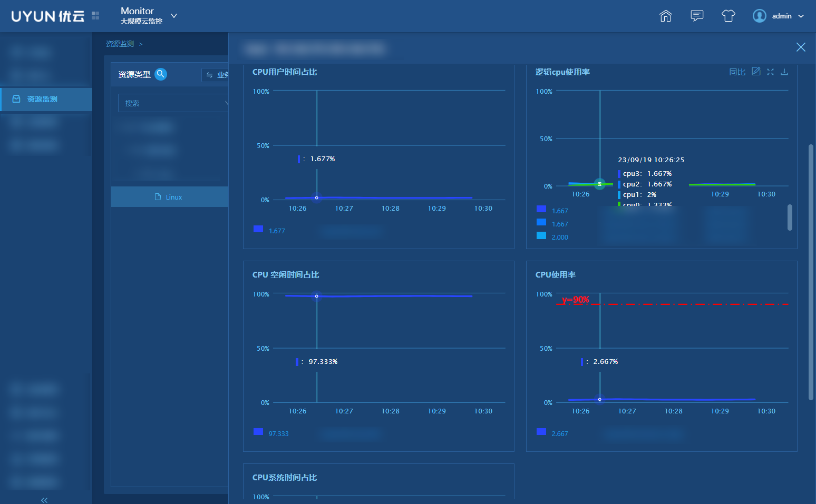The width and height of the screenshot is (816, 504).
Task: Click the admin user avatar icon
Action: tap(760, 16)
